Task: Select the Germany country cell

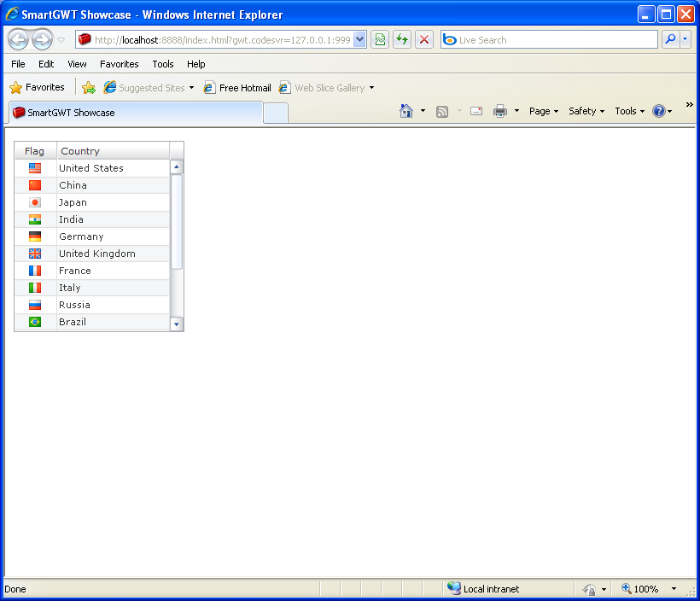Action: pyautogui.click(x=114, y=236)
